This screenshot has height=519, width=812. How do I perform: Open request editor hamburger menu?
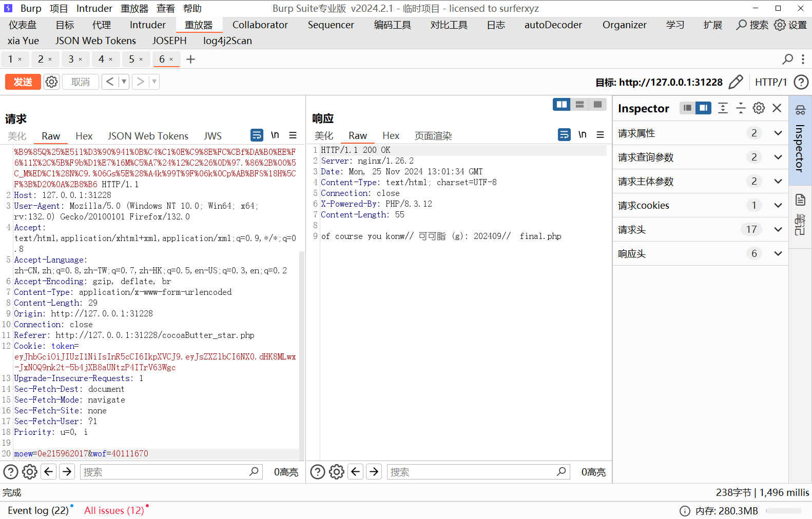point(293,135)
